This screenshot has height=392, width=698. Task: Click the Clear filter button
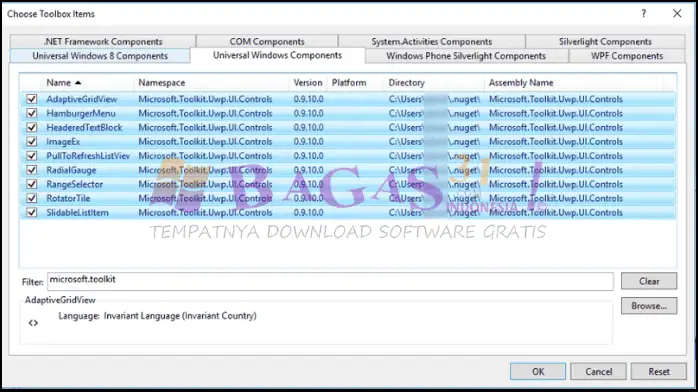pos(649,281)
